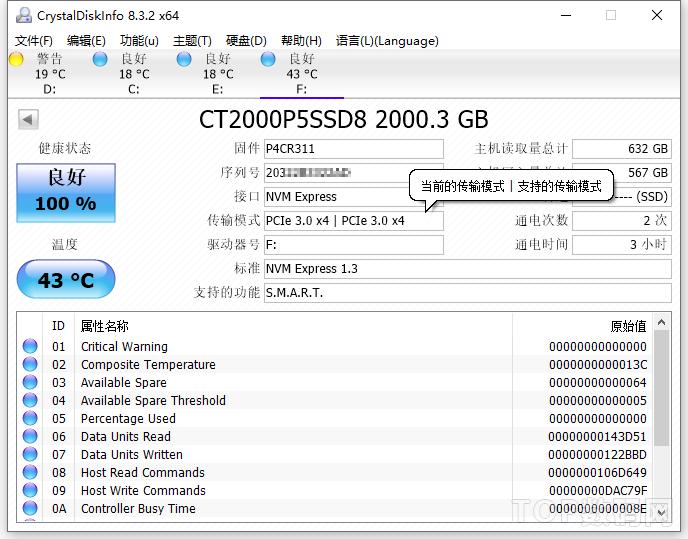Click the status dot for Host Read Commands
The height and width of the screenshot is (539, 688).
tap(30, 472)
